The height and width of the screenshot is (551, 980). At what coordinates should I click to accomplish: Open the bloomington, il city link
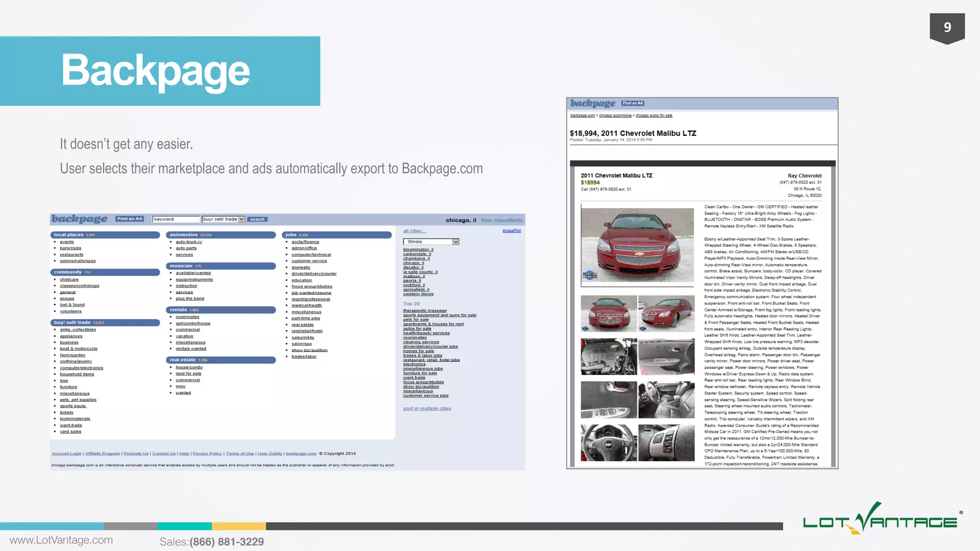(x=418, y=250)
